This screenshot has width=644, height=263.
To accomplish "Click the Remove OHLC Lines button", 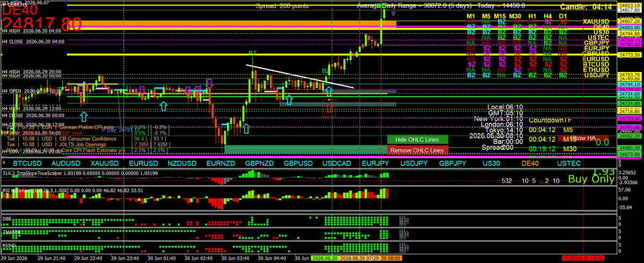I will click(x=416, y=150).
